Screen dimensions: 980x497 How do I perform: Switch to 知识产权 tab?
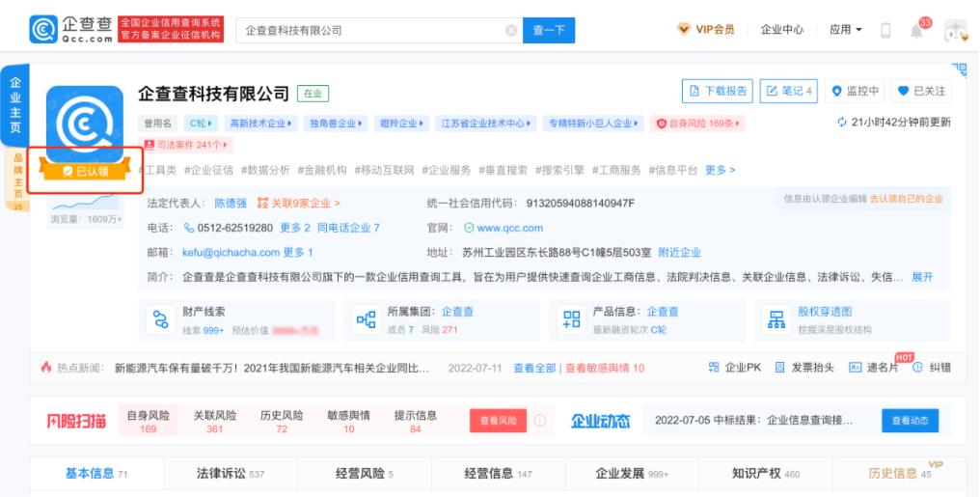[765, 473]
